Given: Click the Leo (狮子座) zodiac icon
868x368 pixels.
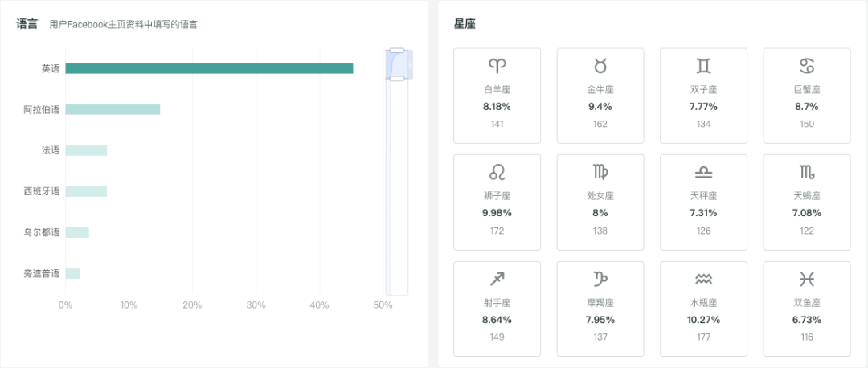Looking at the screenshot, I should [x=497, y=172].
